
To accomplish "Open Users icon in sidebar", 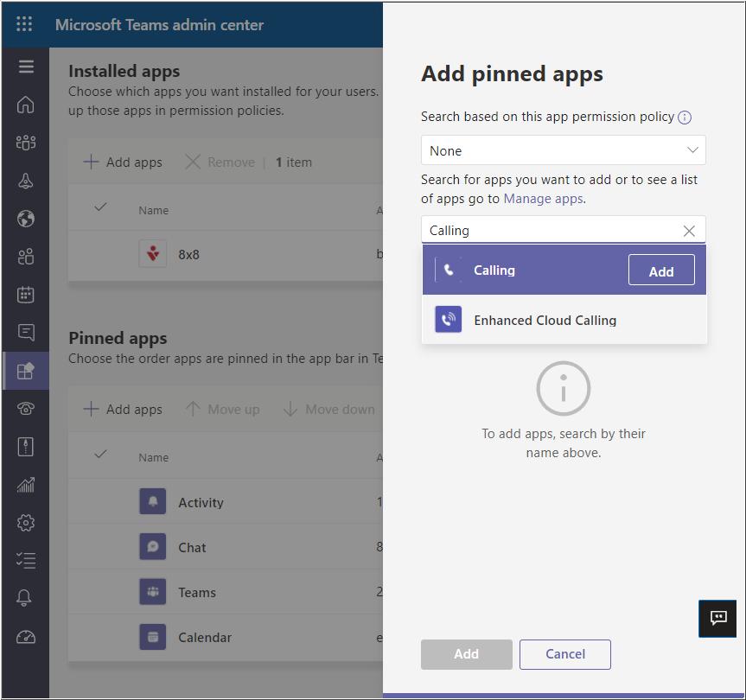I will [x=26, y=257].
